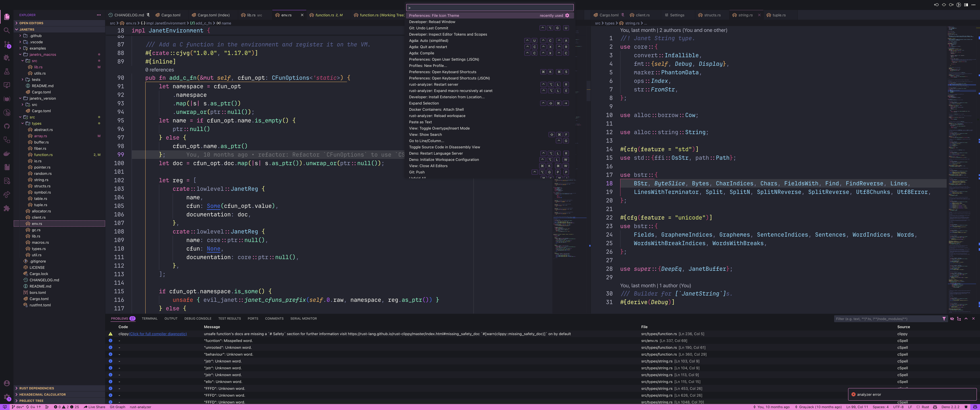Expand the RUST DEPENDENCIES section
Image resolution: width=980 pixels, height=410 pixels.
coord(36,388)
